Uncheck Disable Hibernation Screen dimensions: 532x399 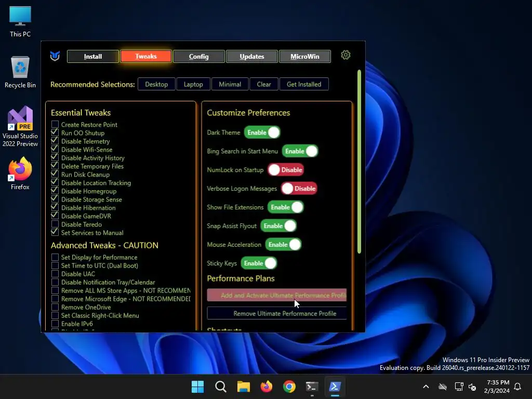(x=55, y=208)
